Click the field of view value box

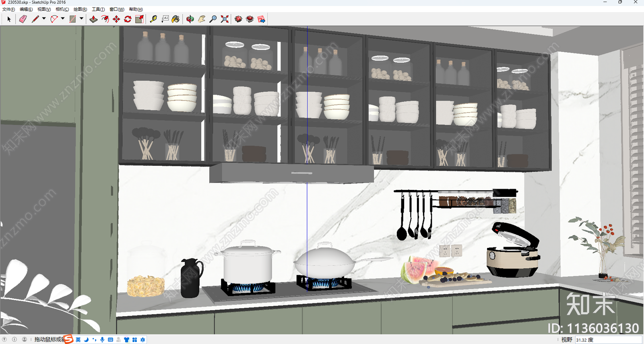pos(608,340)
